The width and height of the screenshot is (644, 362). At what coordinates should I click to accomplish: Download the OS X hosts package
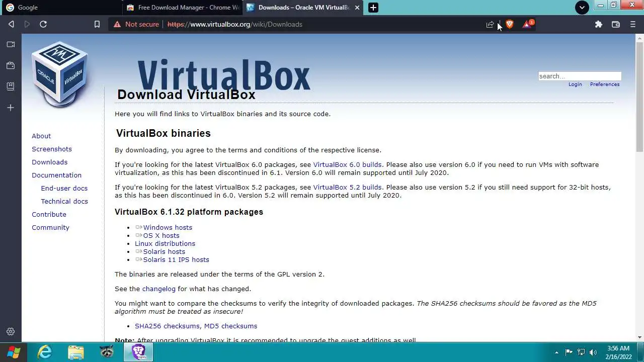161,235
